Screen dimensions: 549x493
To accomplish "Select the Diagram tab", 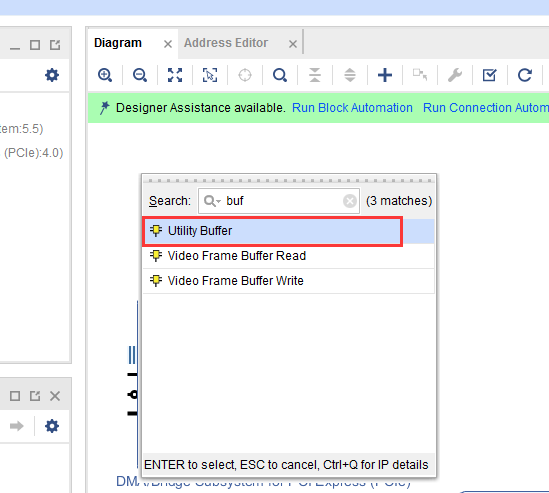I will (118, 43).
